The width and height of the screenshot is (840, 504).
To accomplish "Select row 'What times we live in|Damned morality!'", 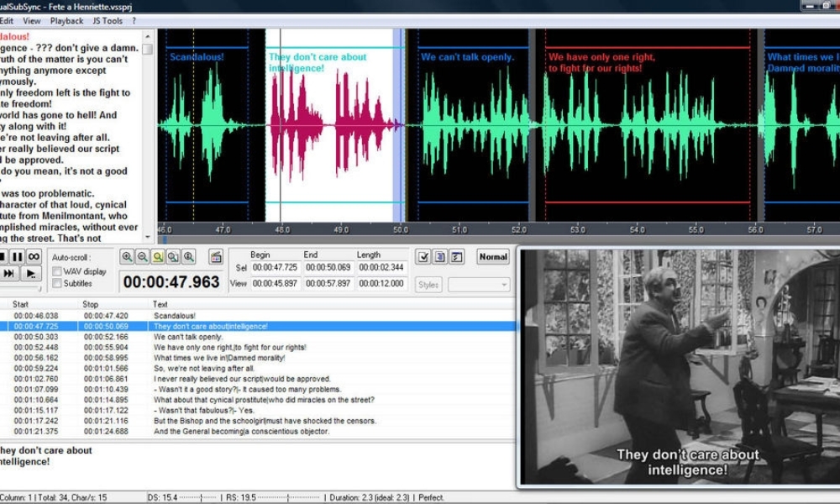I will [x=258, y=358].
